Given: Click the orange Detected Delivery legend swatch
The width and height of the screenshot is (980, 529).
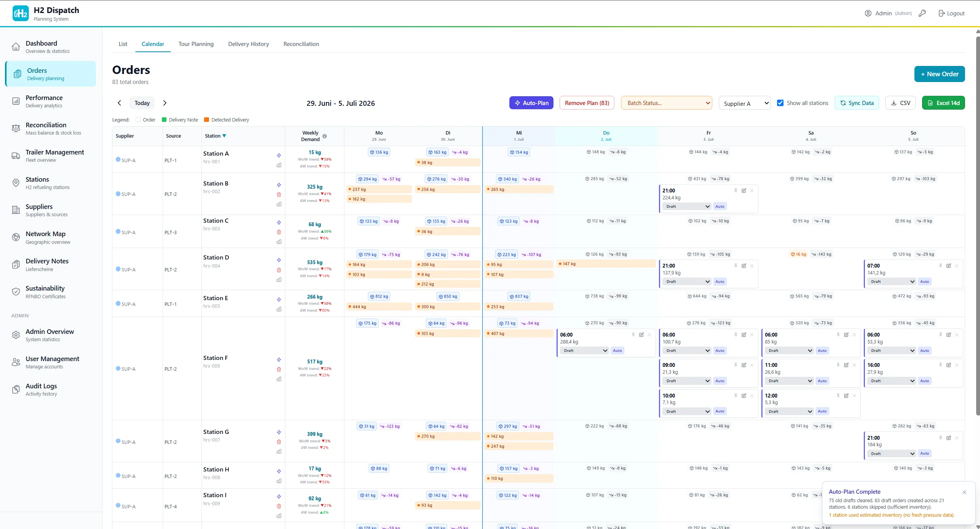Looking at the screenshot, I should (206, 120).
